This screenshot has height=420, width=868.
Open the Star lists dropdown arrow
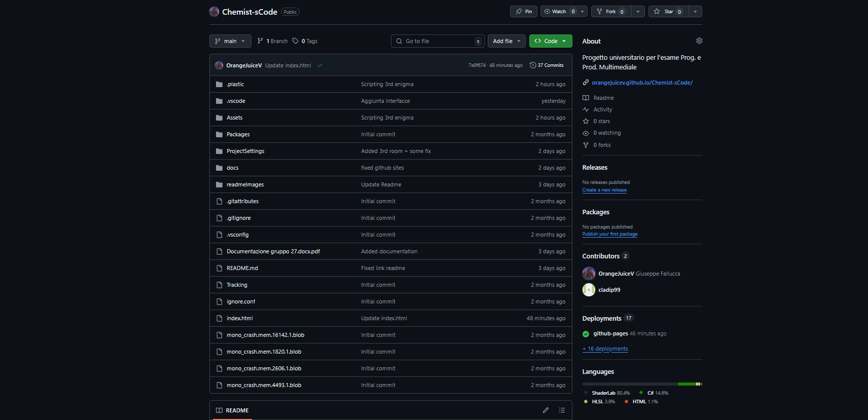[695, 11]
